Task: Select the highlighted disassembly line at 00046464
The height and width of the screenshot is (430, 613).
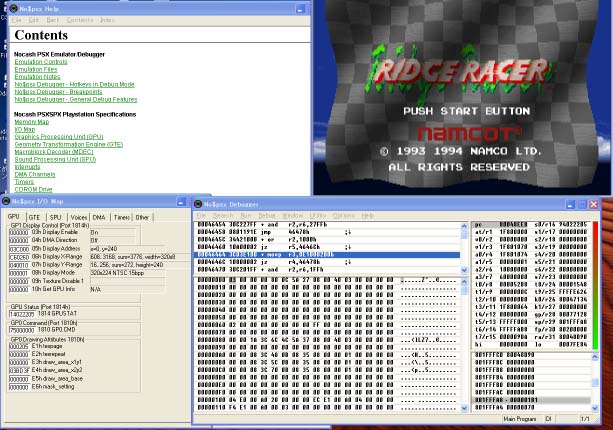Action: pyautogui.click(x=327, y=255)
